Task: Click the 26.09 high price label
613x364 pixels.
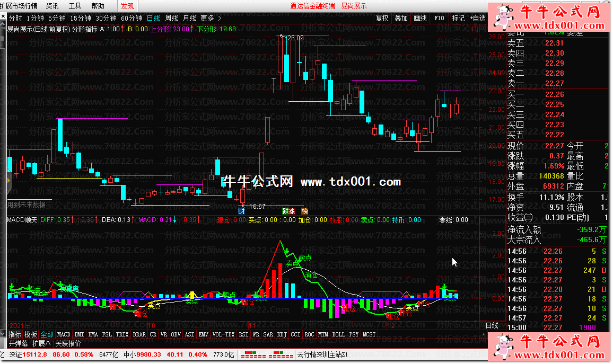Action: [296, 38]
